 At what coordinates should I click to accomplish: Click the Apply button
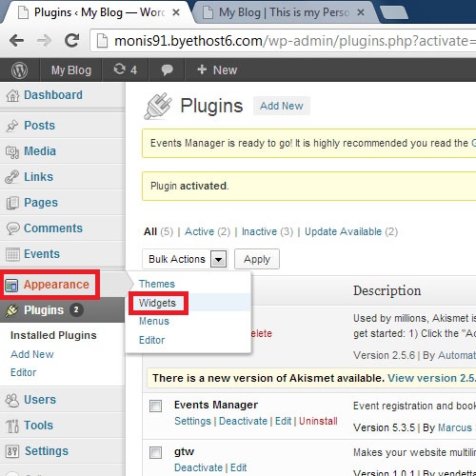click(257, 259)
